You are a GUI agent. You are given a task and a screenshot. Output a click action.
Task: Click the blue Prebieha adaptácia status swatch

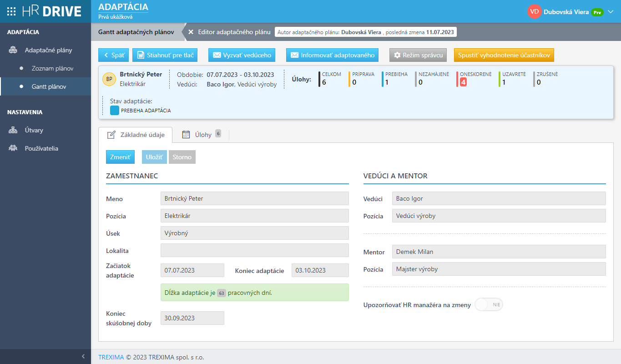tap(115, 110)
